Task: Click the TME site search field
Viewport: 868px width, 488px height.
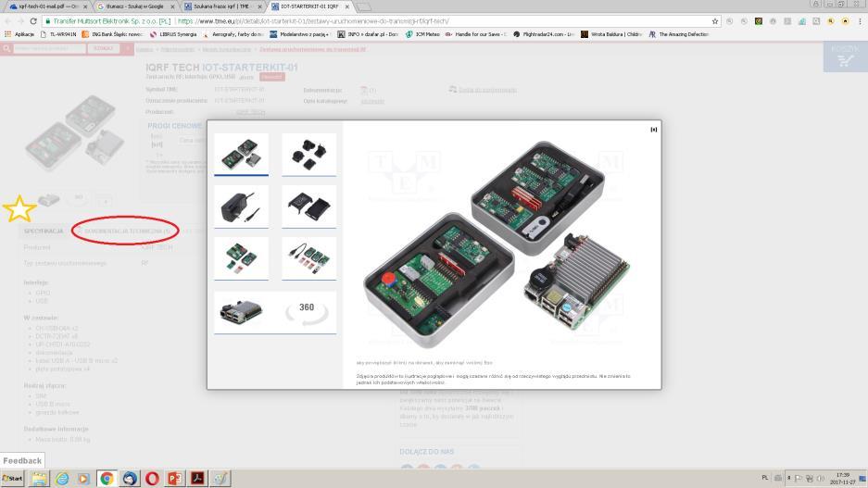Action: tap(49, 49)
